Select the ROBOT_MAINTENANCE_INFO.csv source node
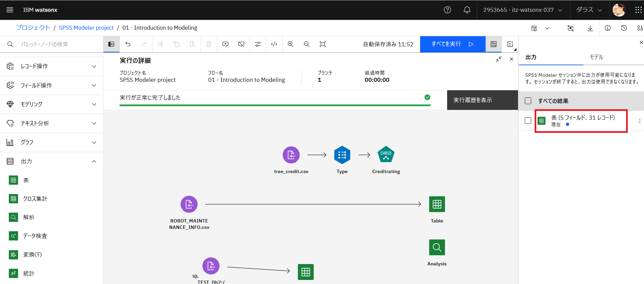The width and height of the screenshot is (644, 284). point(189,204)
